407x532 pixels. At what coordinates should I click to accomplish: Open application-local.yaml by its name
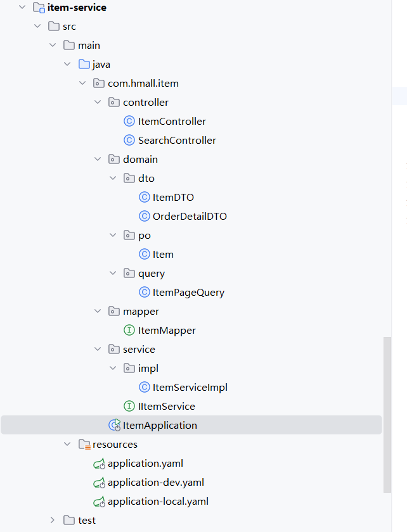click(x=158, y=502)
